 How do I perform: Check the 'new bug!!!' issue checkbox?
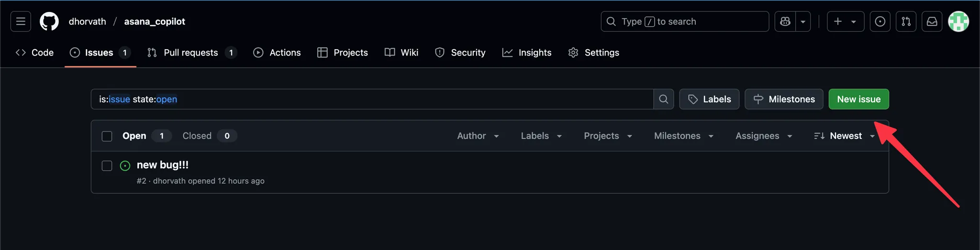pyautogui.click(x=107, y=166)
